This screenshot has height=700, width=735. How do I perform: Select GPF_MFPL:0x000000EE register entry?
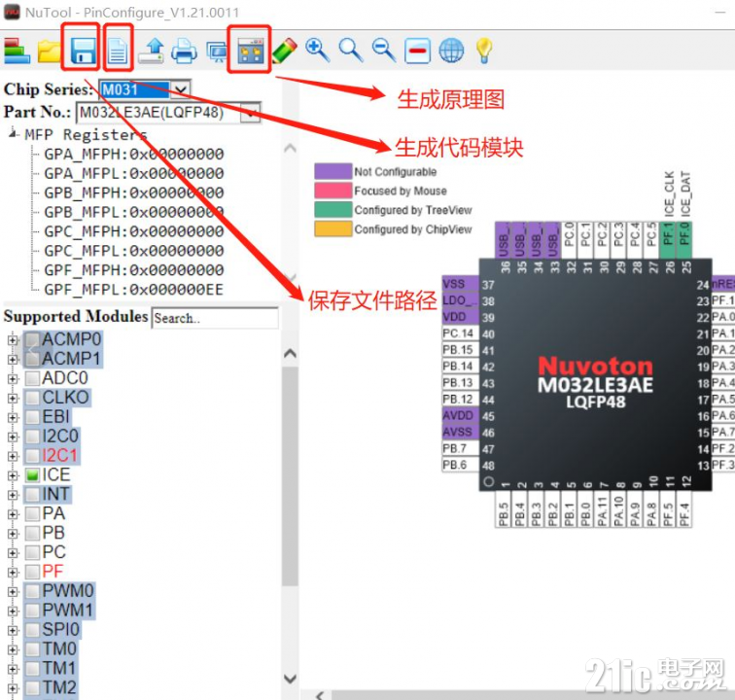click(133, 290)
